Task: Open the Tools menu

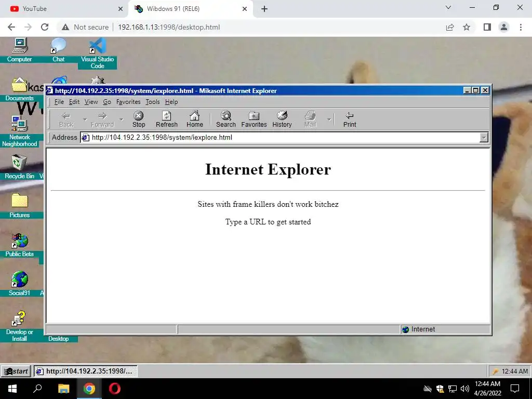Action: point(152,102)
